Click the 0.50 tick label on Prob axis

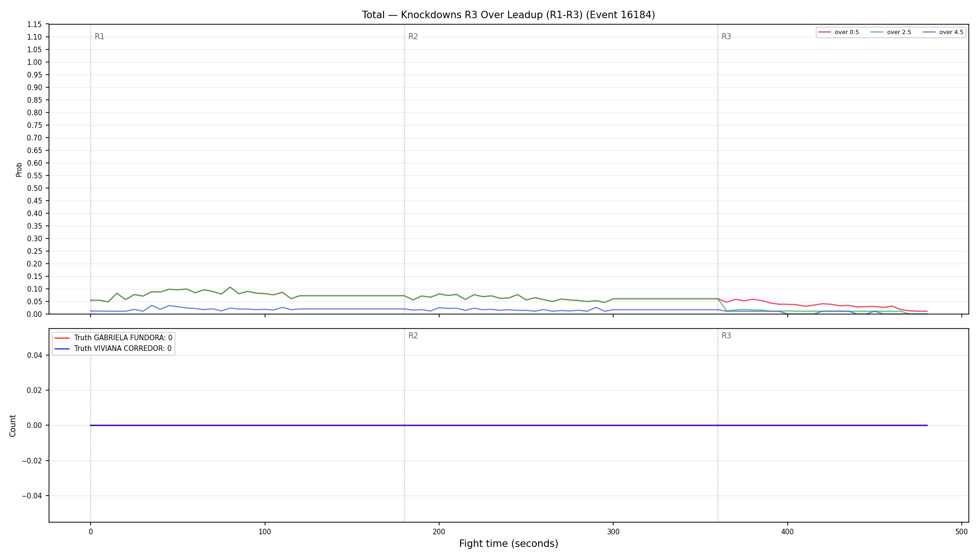pyautogui.click(x=35, y=189)
